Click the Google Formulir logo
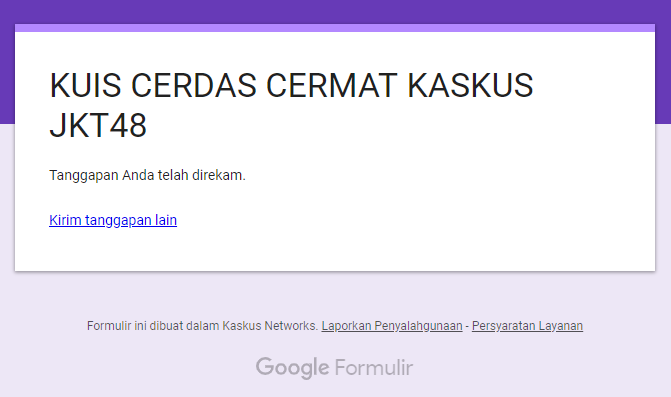Screen dimensions: 671x397 [x=335, y=367]
